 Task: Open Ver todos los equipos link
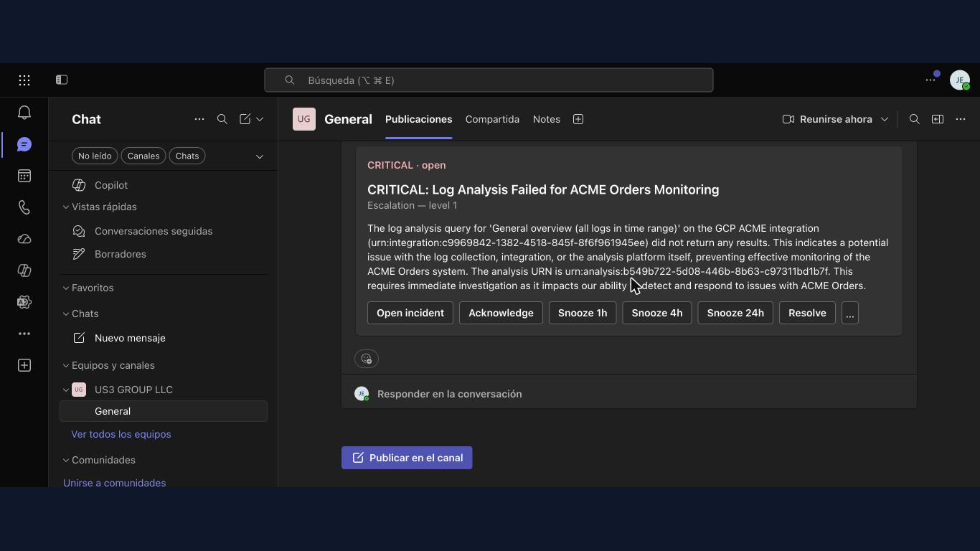pyautogui.click(x=121, y=434)
